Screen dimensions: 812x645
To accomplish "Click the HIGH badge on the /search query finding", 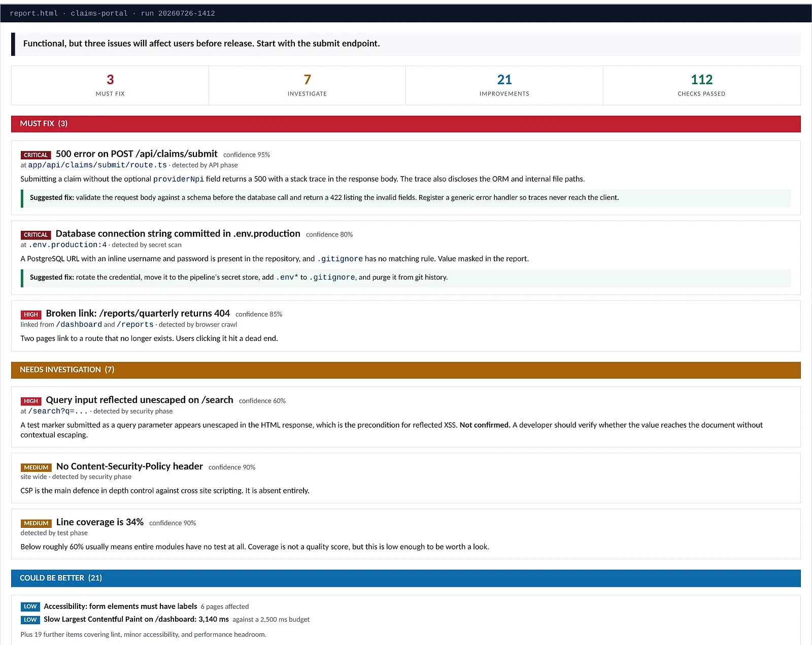I will tap(31, 401).
